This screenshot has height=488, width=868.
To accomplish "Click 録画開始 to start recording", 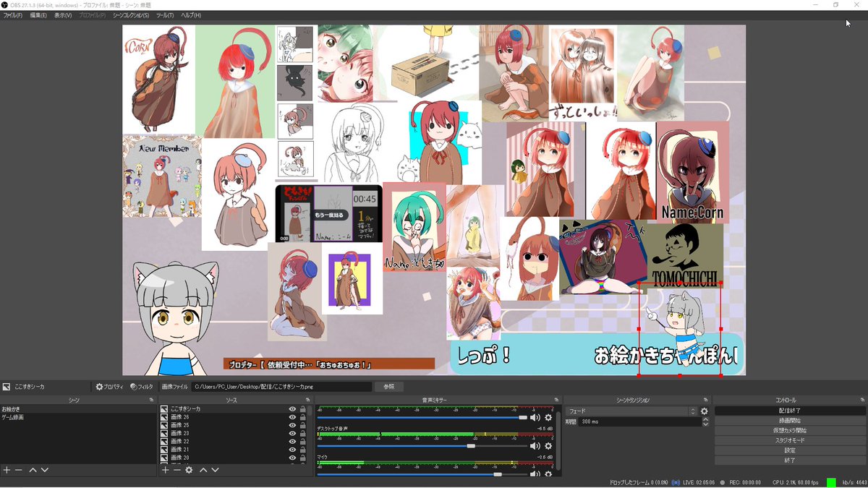I will coord(790,421).
